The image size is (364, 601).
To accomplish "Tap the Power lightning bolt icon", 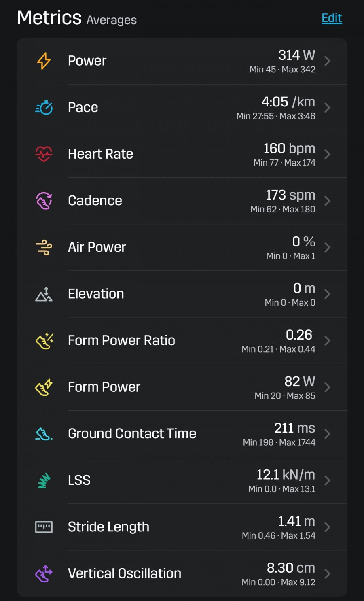I will coord(44,61).
